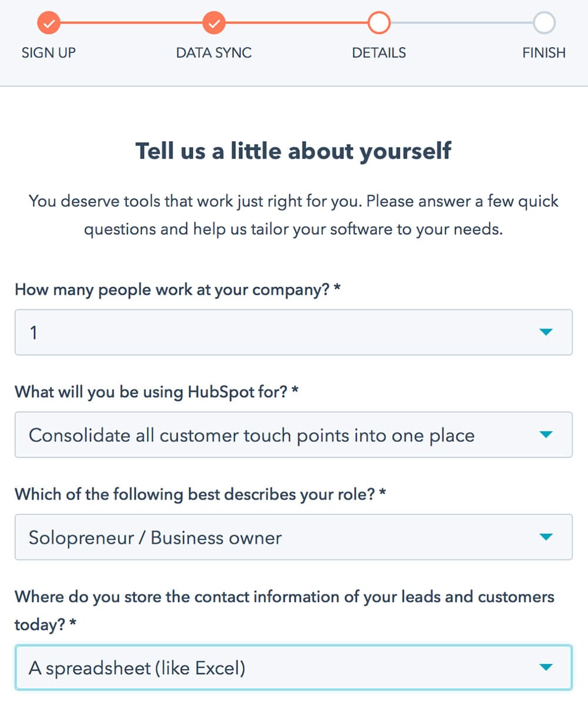Select the SIGN UP step label
Image resolution: width=588 pixels, height=707 pixels.
click(x=48, y=52)
